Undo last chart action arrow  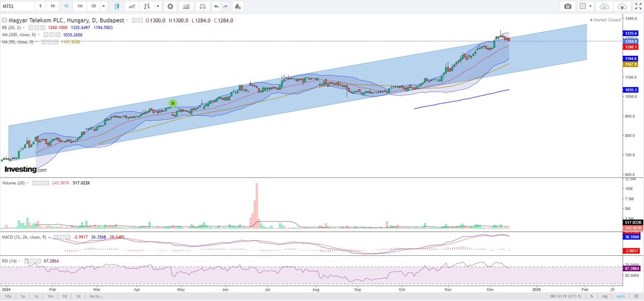pyautogui.click(x=216, y=6)
